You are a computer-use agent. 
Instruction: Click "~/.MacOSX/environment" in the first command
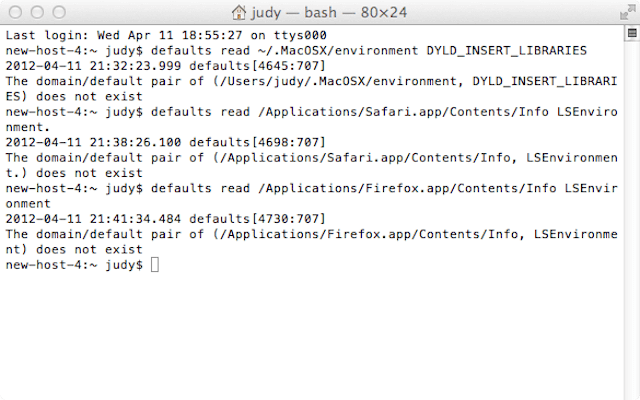338,51
